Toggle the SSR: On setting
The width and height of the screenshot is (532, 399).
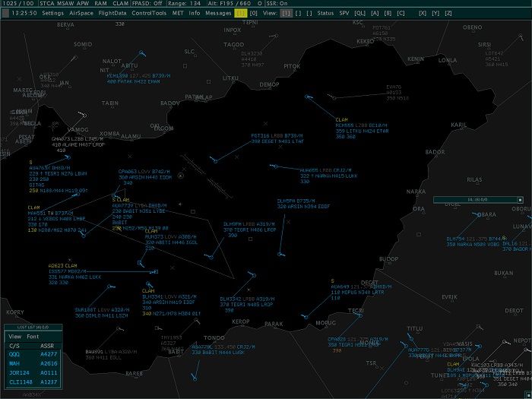[x=277, y=3]
